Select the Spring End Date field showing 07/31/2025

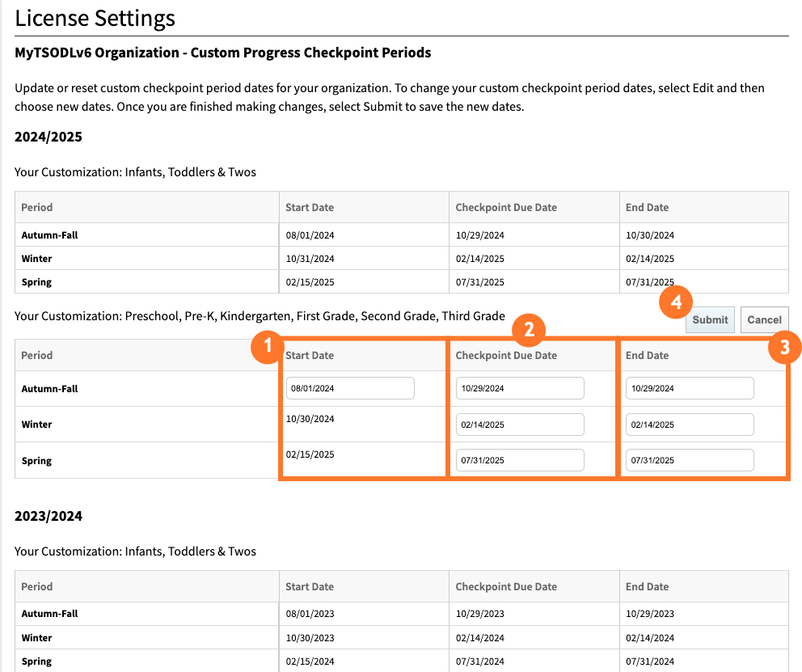click(689, 459)
